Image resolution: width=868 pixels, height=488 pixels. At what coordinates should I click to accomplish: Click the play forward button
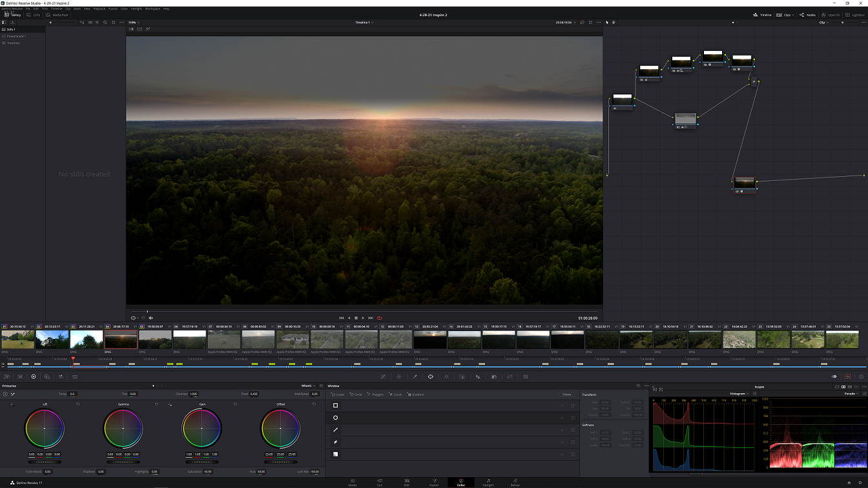pos(363,318)
